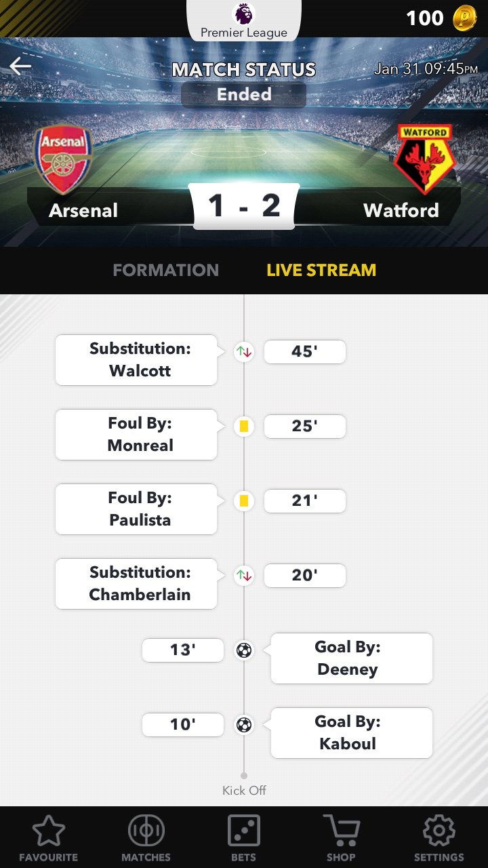Open the Matches pitch icon
488x868 pixels.
pos(146,831)
